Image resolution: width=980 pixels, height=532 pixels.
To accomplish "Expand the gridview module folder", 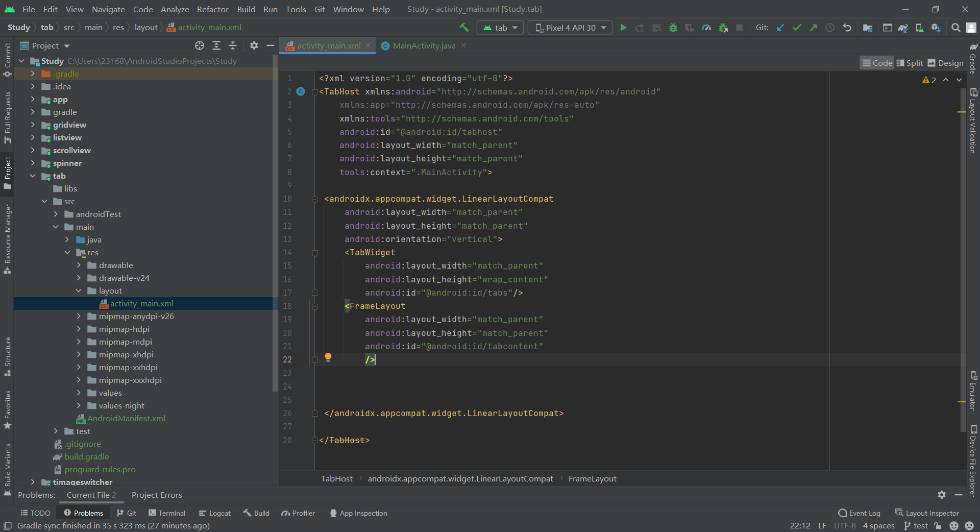I will point(33,125).
